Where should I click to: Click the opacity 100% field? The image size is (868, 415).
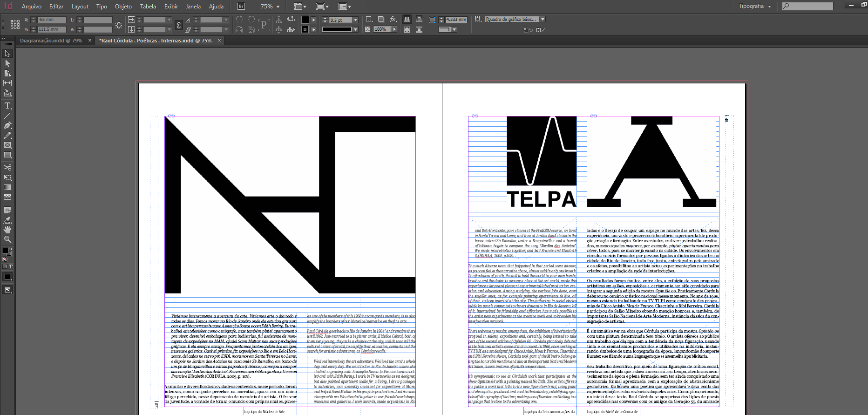pyautogui.click(x=382, y=29)
